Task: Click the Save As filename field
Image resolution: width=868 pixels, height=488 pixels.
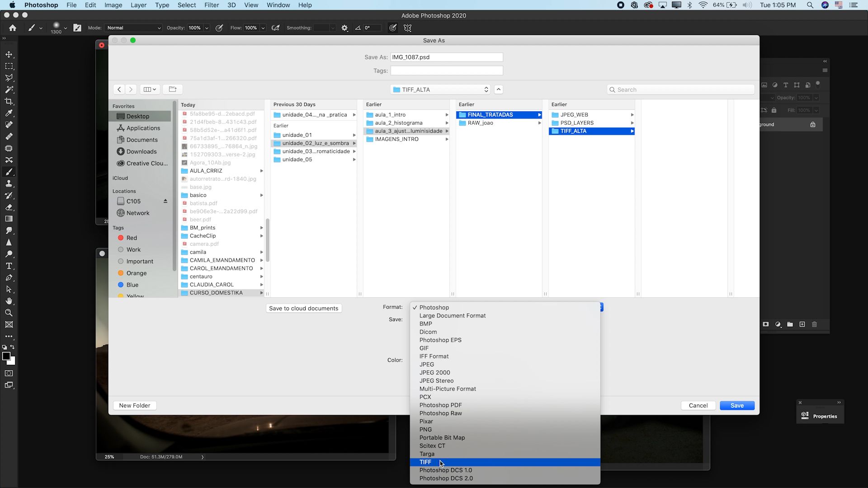Action: click(x=446, y=57)
